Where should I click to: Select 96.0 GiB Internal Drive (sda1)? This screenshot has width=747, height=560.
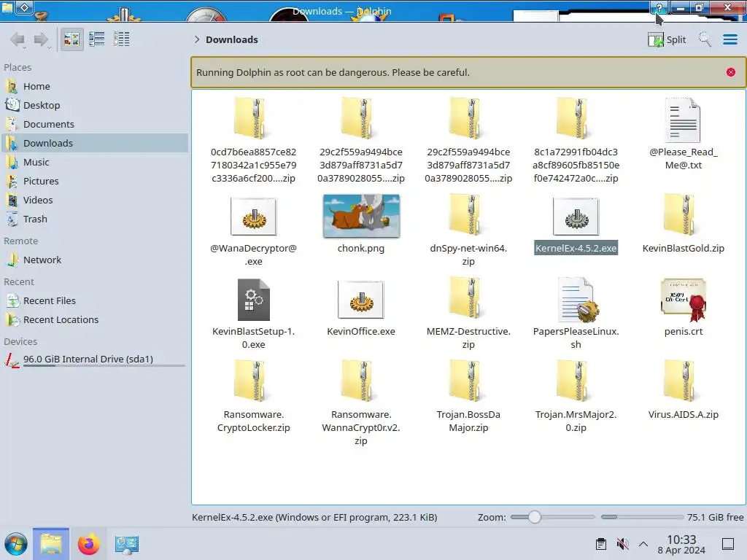(x=95, y=359)
